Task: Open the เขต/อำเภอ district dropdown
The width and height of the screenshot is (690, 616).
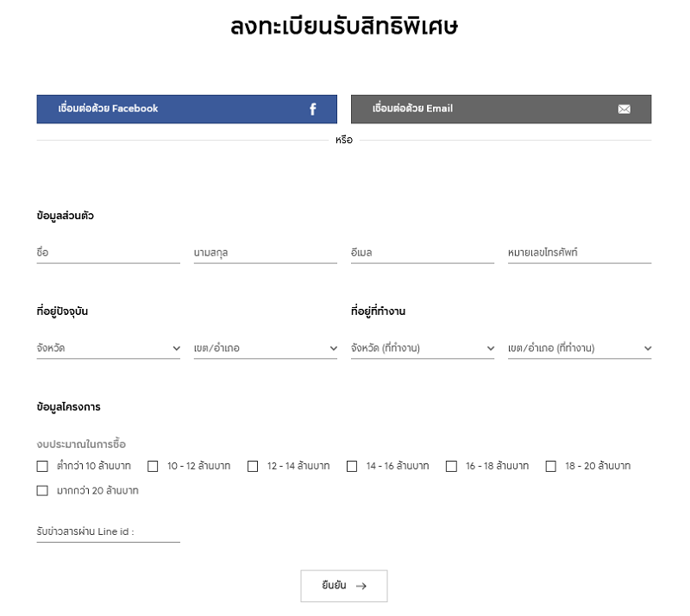Action: 266,349
